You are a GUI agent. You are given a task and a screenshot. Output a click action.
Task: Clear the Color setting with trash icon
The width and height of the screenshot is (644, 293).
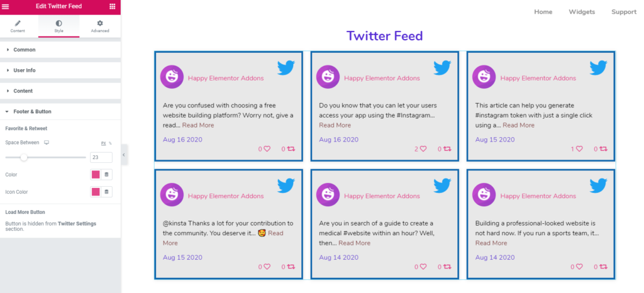tap(106, 174)
